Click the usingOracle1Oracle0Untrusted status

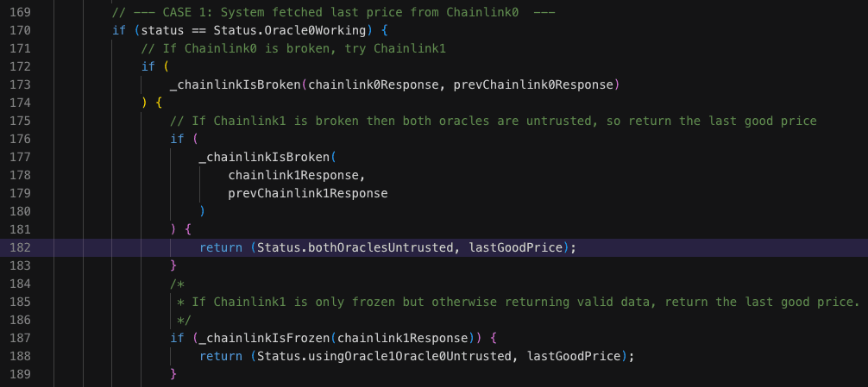pyautogui.click(x=406, y=356)
